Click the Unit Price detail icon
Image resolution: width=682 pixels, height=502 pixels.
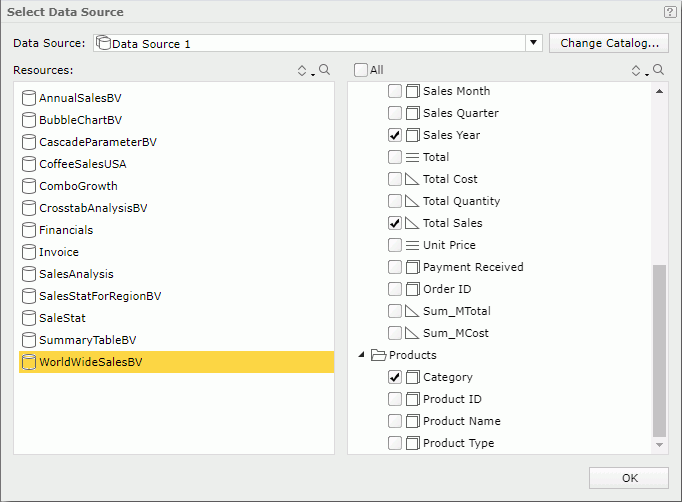click(x=412, y=245)
